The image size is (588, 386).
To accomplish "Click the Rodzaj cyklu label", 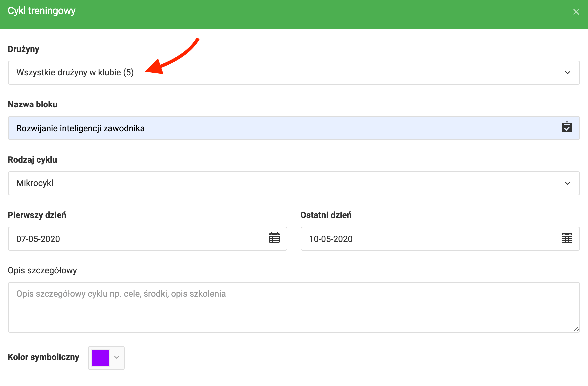I will pos(32,160).
